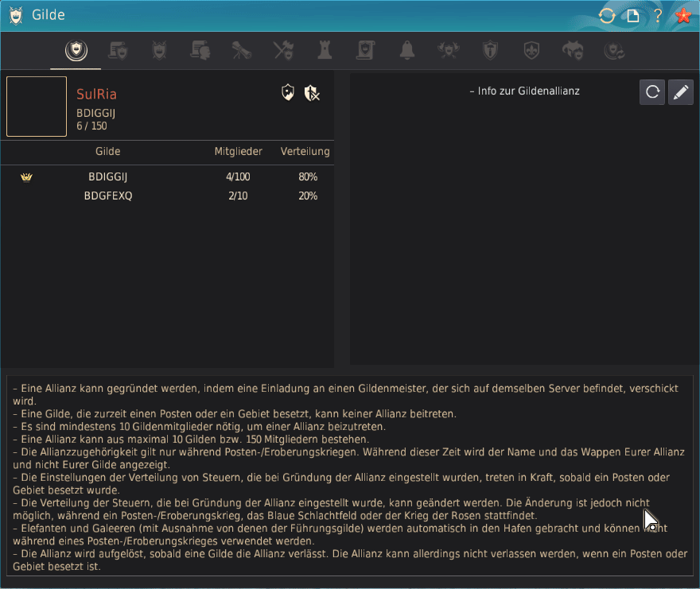The width and height of the screenshot is (700, 589).
Task: Edit the alliance info with pencil button
Action: coord(680,92)
